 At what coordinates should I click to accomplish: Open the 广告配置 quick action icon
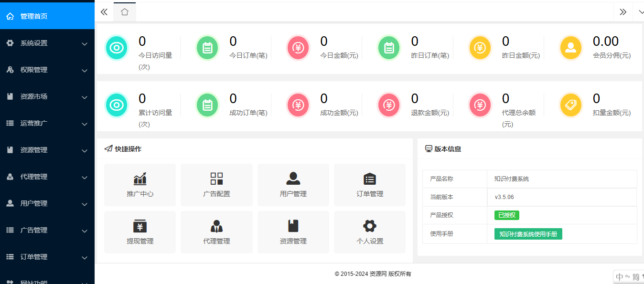click(x=216, y=179)
